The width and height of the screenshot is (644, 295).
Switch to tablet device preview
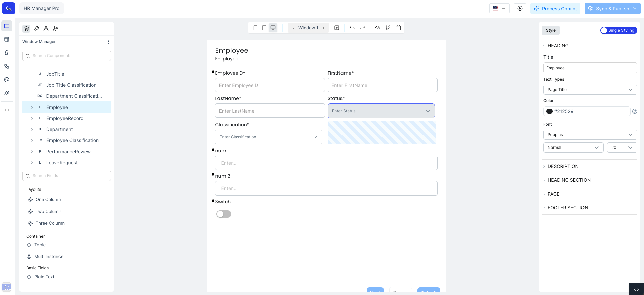click(x=264, y=28)
